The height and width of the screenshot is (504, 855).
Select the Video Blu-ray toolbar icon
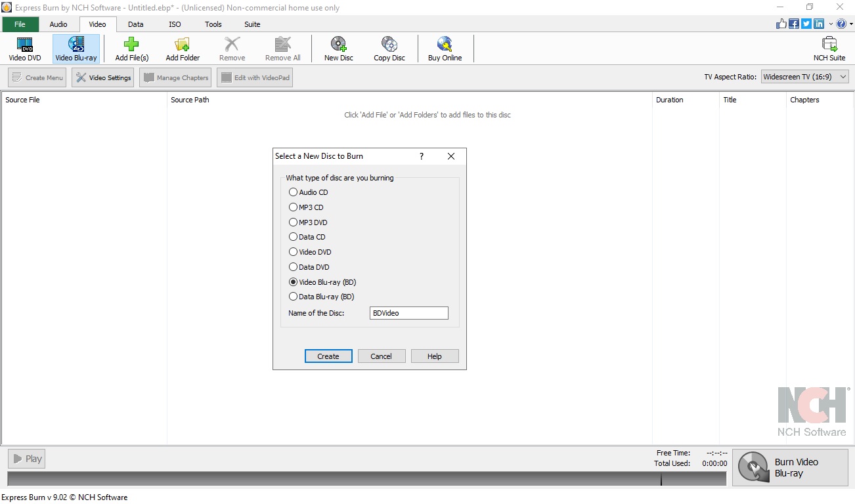76,49
